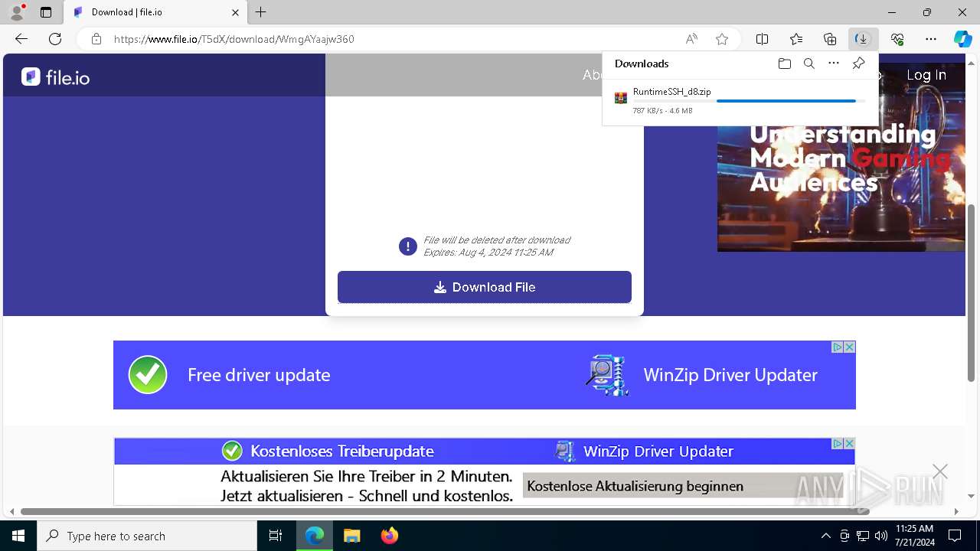Click the Downloads panel title

(642, 64)
